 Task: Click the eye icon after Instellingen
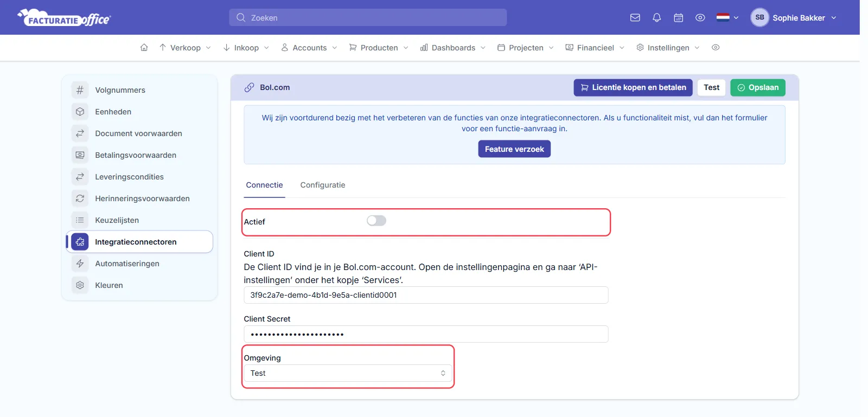coord(716,48)
